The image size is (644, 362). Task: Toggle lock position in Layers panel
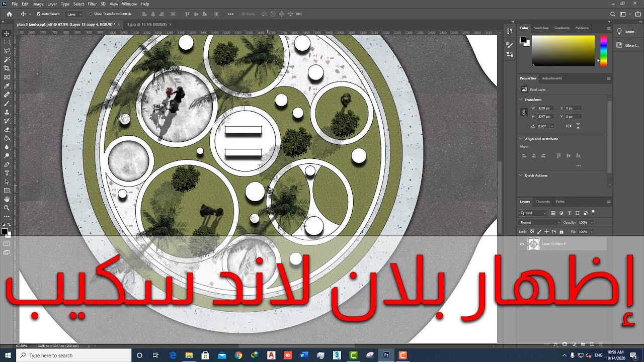tap(547, 232)
